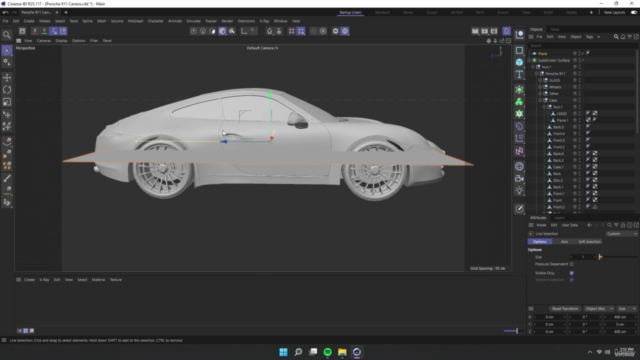Click the Cinema 4D taskbar icon
Image resolution: width=640 pixels, height=360 pixels.
357,352
